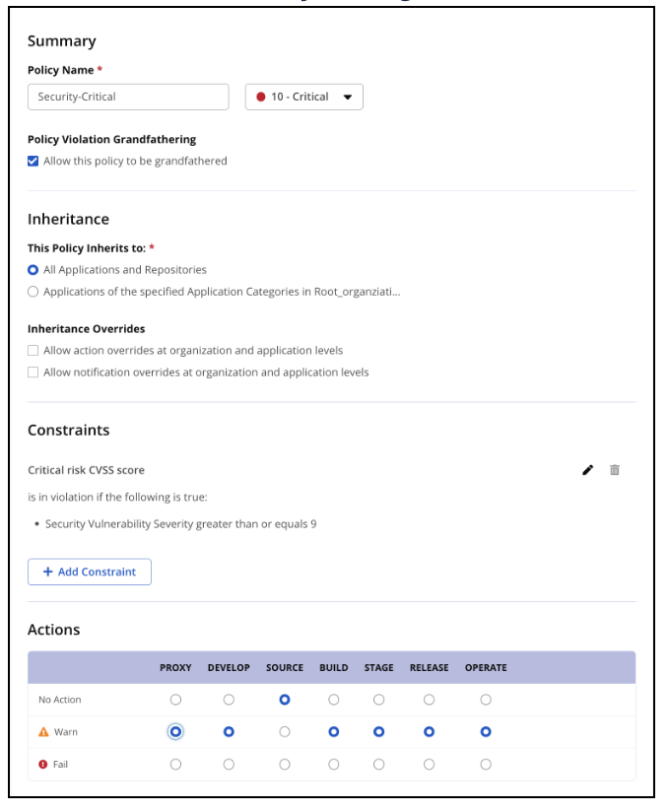
Task: Select All Applications and Repositories option
Action: click(33, 270)
